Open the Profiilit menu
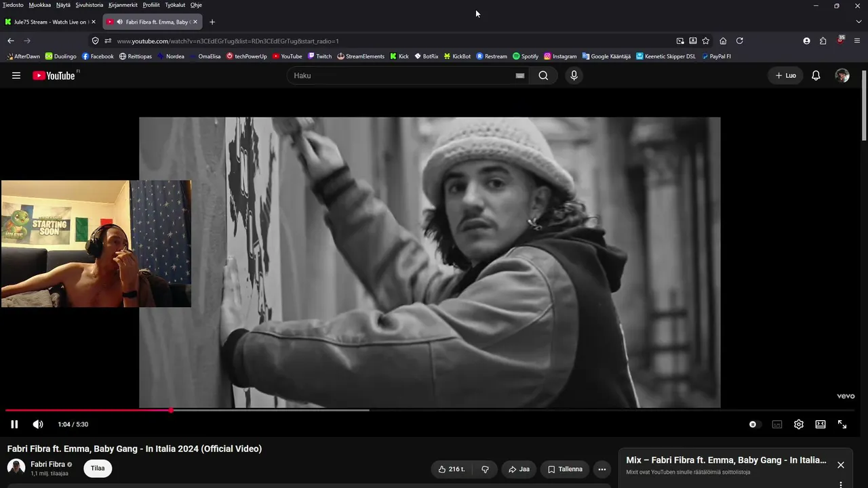The image size is (868, 488). 151,5
